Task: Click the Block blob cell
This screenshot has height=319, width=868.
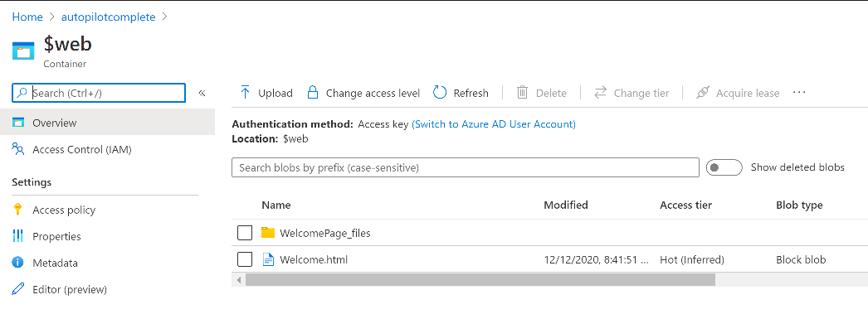Action: tap(801, 260)
